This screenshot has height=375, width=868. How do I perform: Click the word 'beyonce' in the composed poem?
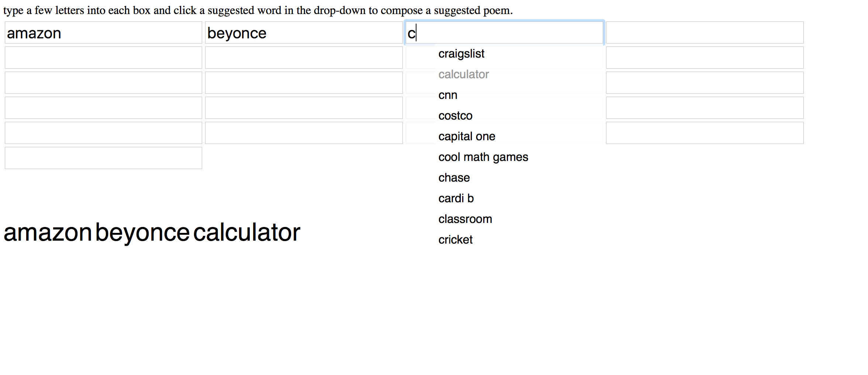click(x=142, y=233)
